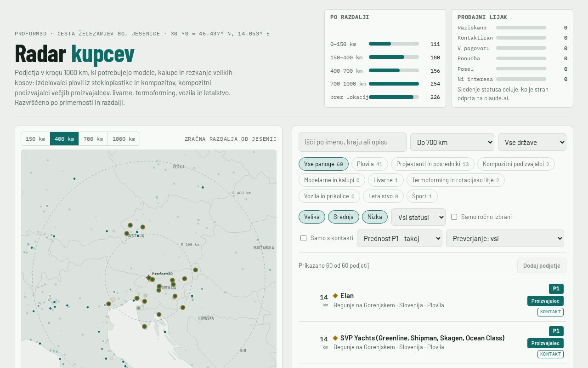Expand the Preverjanje: vsi dropdown
The height and width of the screenshot is (368, 588).
[505, 238]
